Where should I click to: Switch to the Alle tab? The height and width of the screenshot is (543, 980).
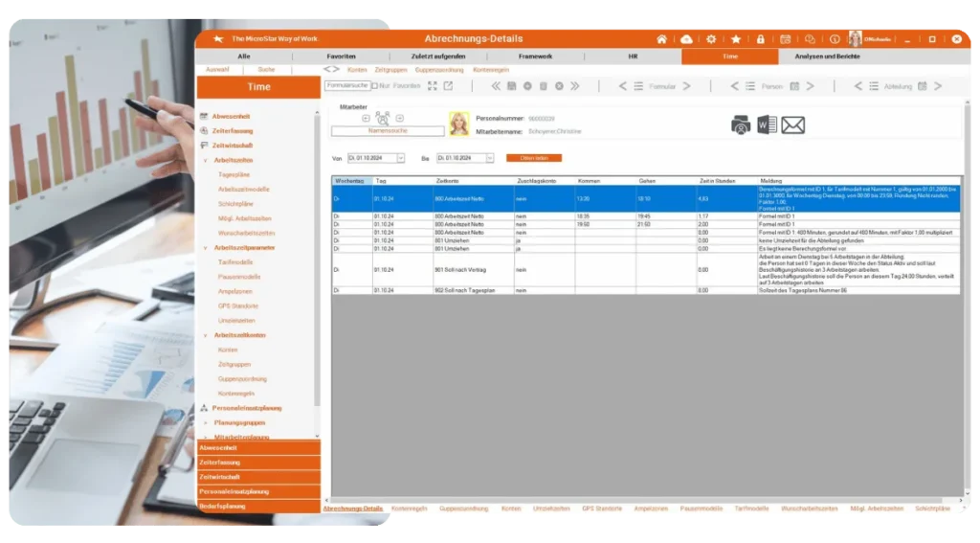244,57
